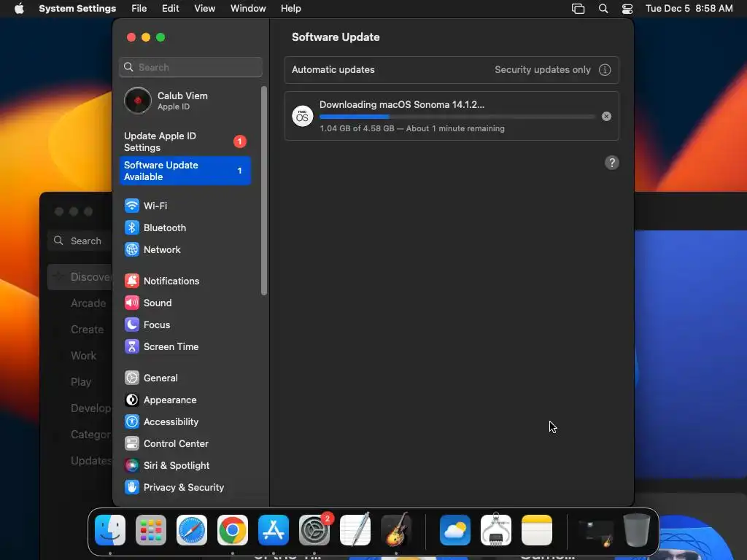Click the System Settings search field
This screenshot has height=560, width=747.
[190, 67]
